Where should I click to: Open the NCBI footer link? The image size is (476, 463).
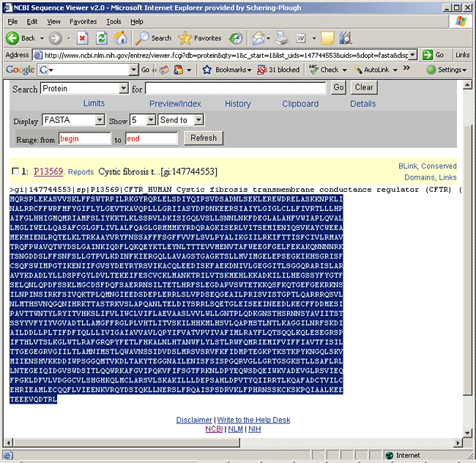tap(214, 429)
